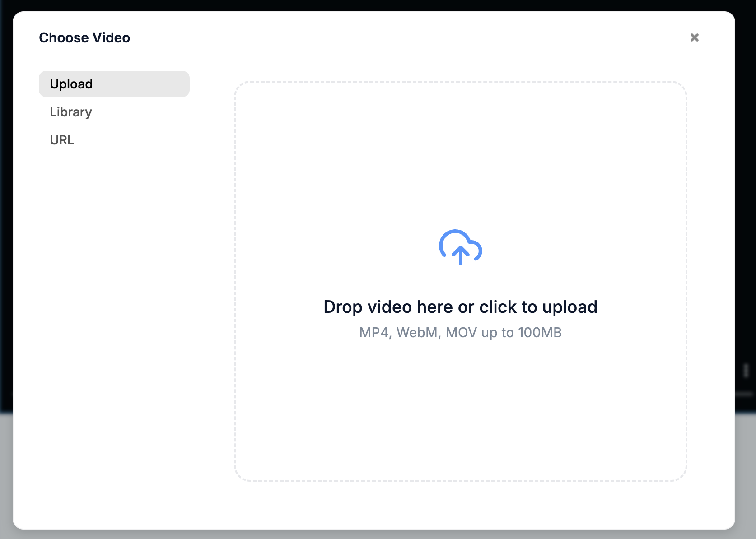
Task: Click the blue cloud upload icon
Action: 460,246
